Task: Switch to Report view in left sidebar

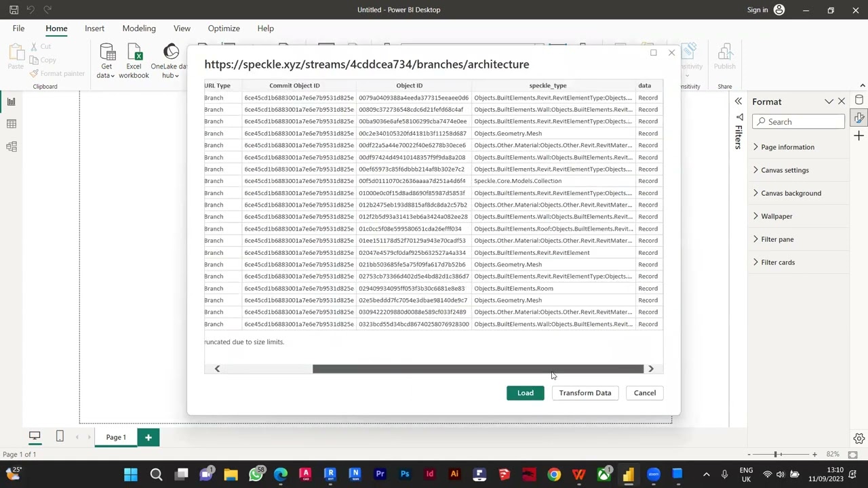Action: [x=12, y=102]
